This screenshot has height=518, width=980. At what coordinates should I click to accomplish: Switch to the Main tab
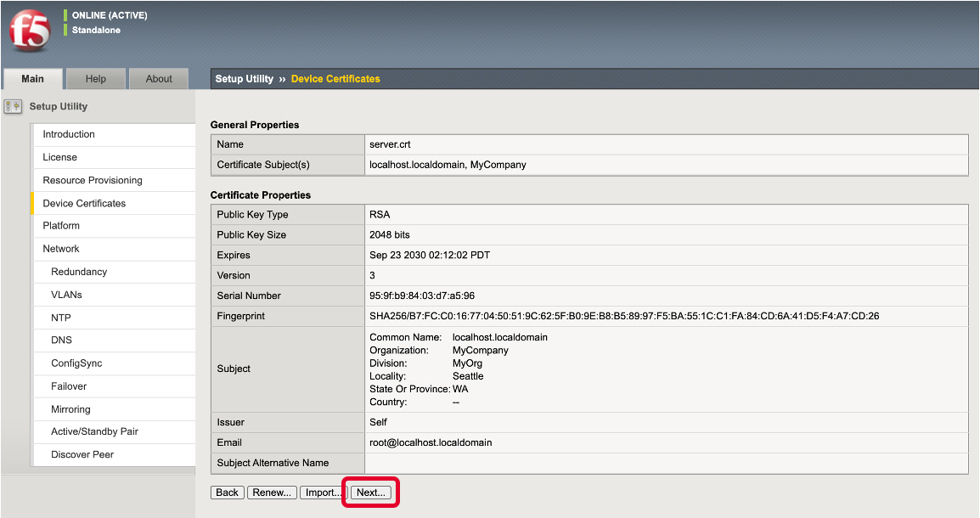click(32, 79)
